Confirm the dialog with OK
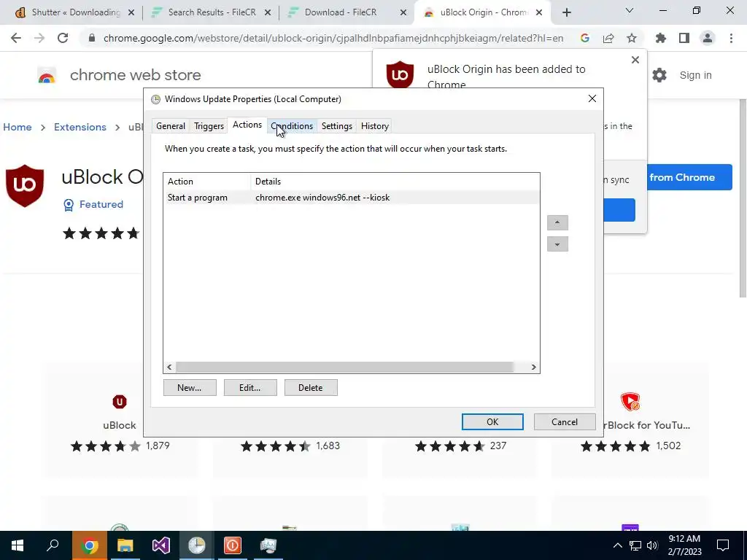The width and height of the screenshot is (747, 560). (x=492, y=422)
